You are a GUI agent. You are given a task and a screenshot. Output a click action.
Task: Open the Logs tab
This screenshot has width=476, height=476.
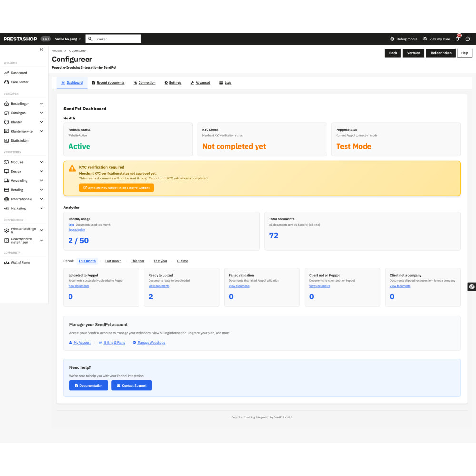225,82
